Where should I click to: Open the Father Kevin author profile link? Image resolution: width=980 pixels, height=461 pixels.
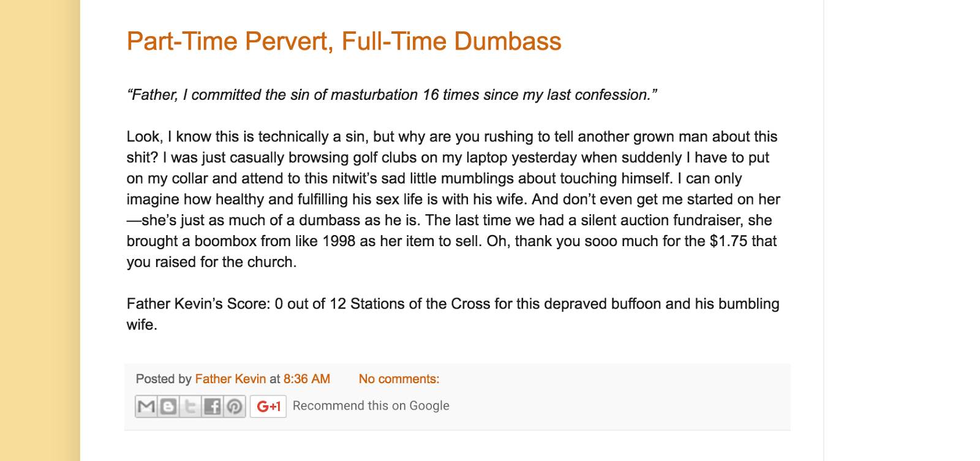(230, 379)
